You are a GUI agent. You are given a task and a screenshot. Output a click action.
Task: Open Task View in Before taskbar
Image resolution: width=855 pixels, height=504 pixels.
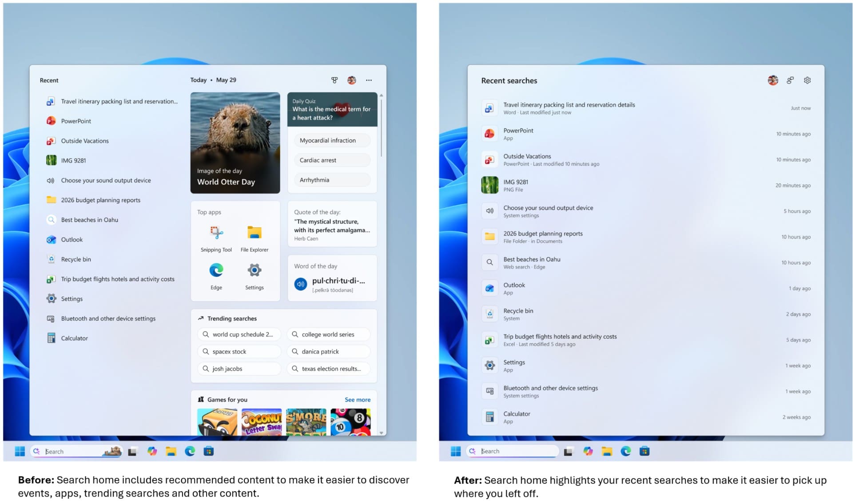click(133, 452)
